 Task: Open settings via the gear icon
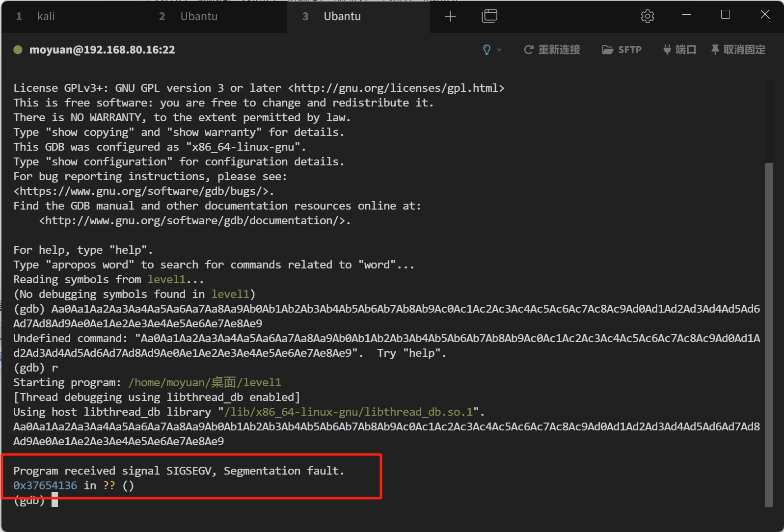648,17
